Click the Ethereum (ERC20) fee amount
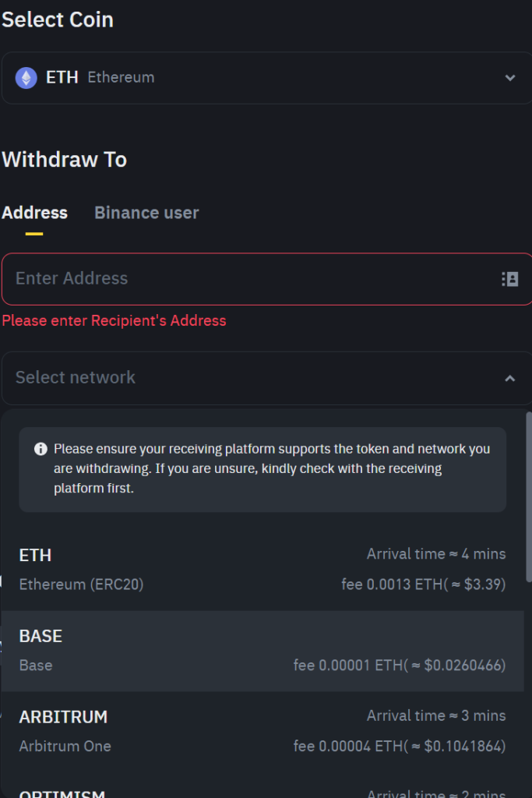The image size is (532, 798). coord(423,584)
